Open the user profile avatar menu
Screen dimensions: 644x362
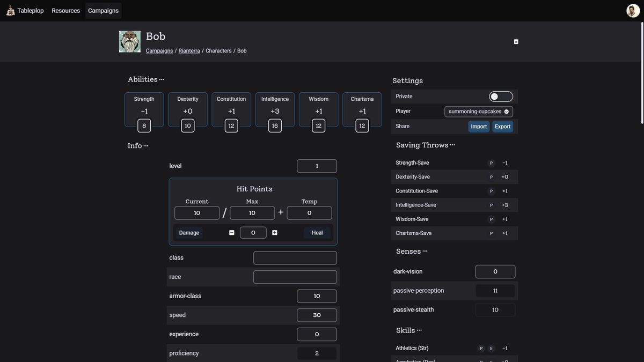coord(633,11)
